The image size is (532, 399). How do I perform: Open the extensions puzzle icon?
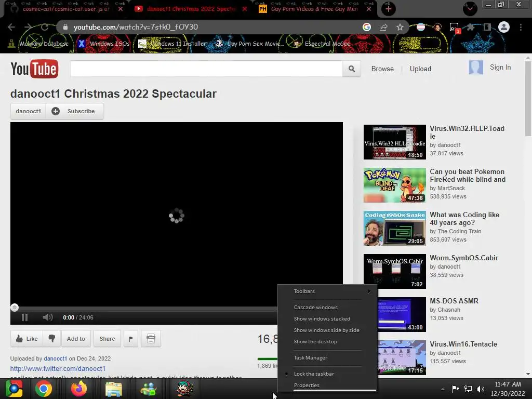point(471,27)
